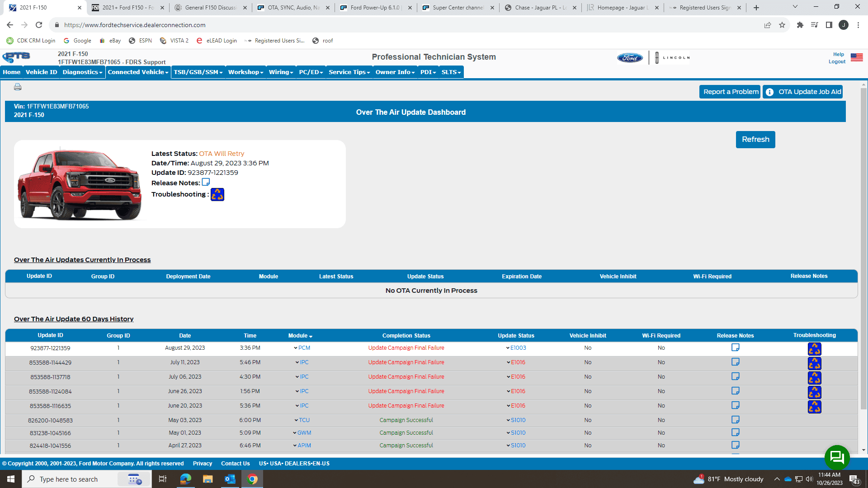Screen dimensions: 868x488
Task: Open the TSB/GSB/SSM menu
Action: pos(198,72)
